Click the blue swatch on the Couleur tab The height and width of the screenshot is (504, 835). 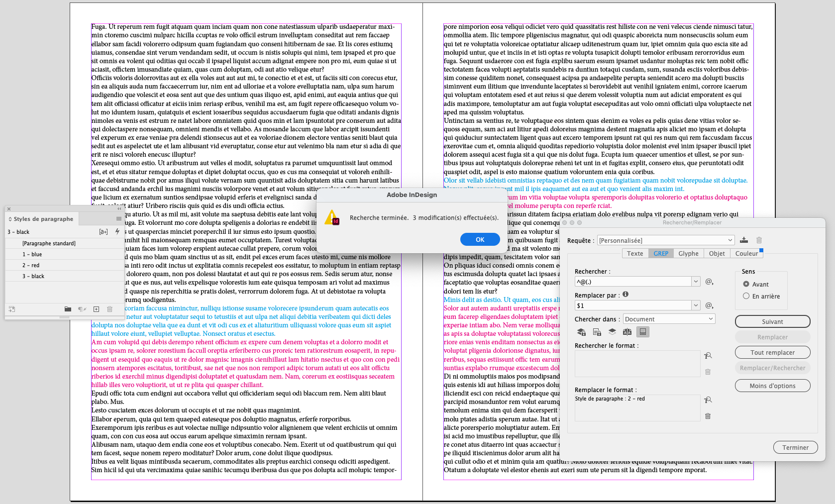(761, 251)
